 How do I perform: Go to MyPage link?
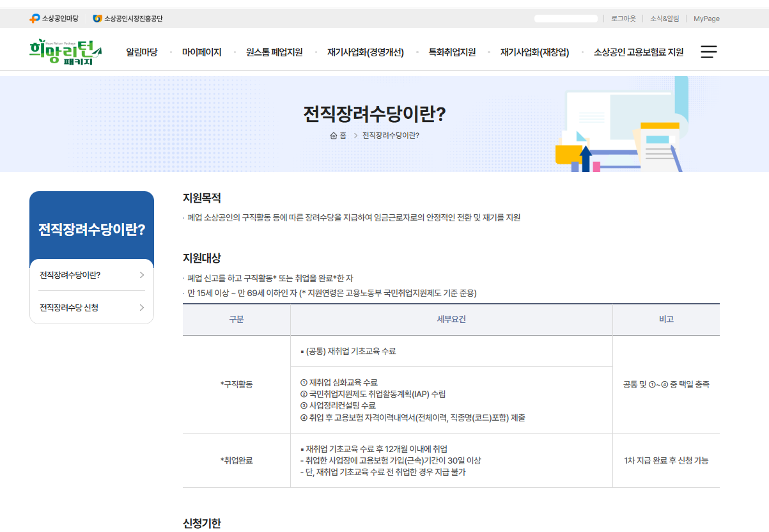(706, 19)
